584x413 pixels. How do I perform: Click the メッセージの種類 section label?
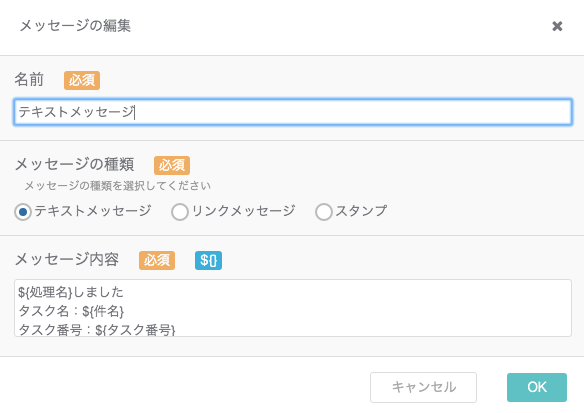[74, 164]
